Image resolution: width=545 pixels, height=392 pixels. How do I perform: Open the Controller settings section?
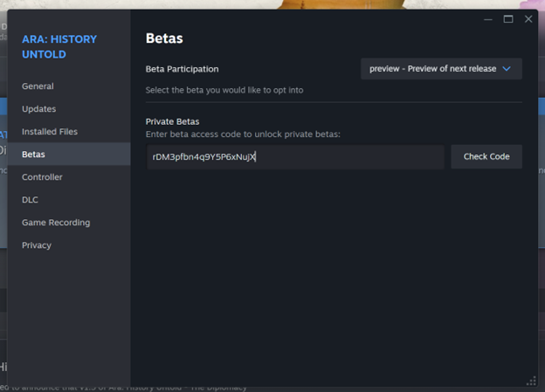click(42, 177)
